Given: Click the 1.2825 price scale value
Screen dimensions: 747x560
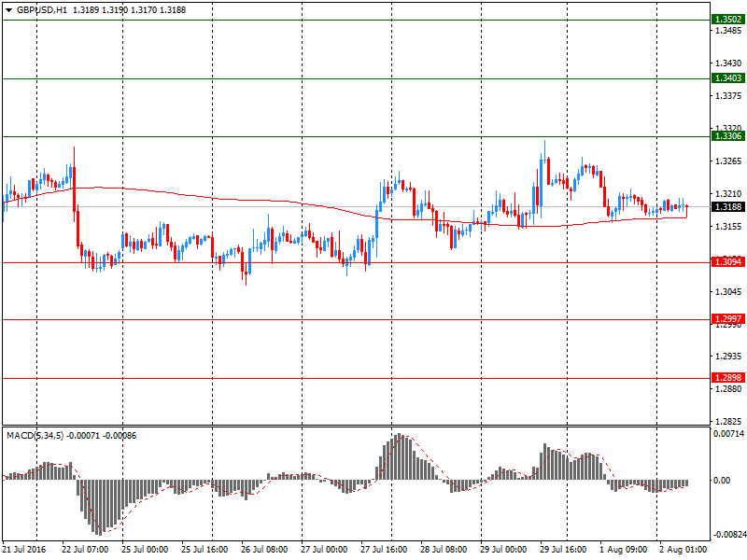Looking at the screenshot, I should 728,422.
